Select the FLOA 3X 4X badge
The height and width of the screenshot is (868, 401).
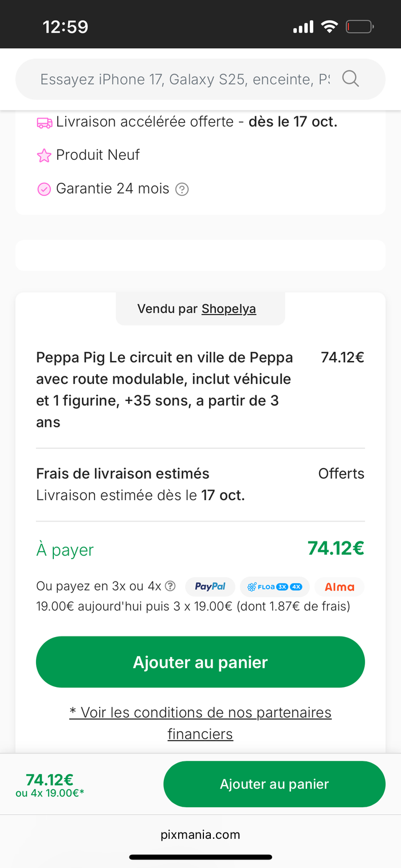(275, 587)
